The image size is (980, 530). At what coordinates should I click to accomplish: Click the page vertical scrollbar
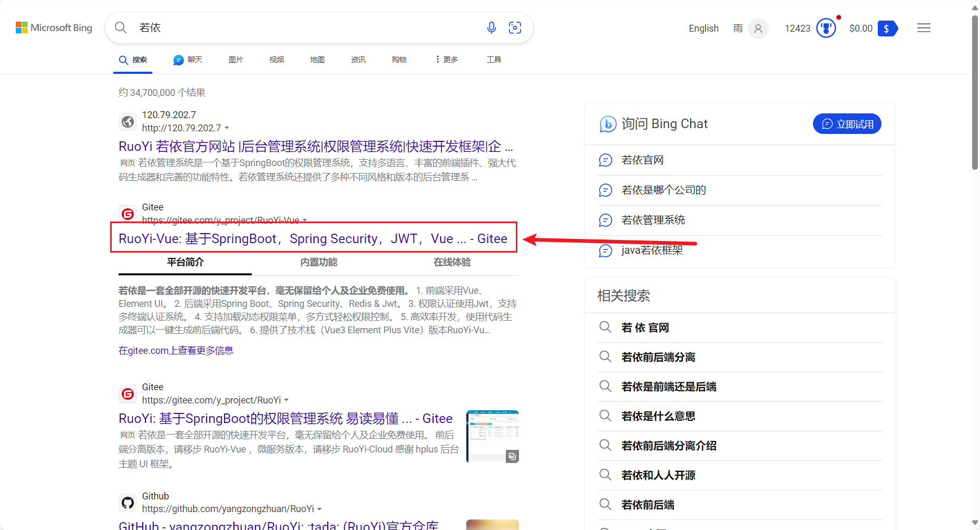point(975,93)
